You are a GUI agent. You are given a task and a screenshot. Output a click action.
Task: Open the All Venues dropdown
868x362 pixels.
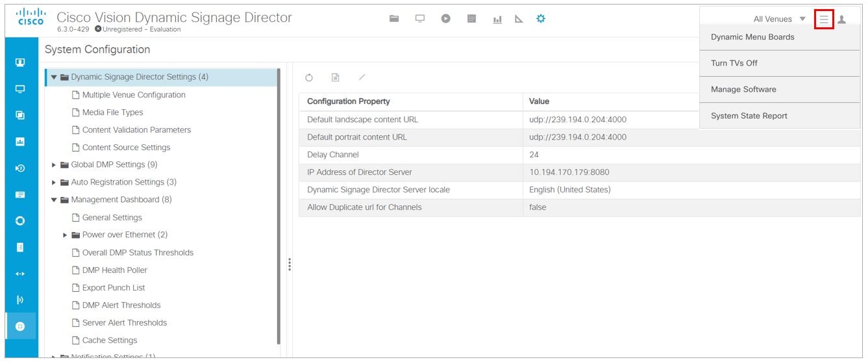coord(779,19)
